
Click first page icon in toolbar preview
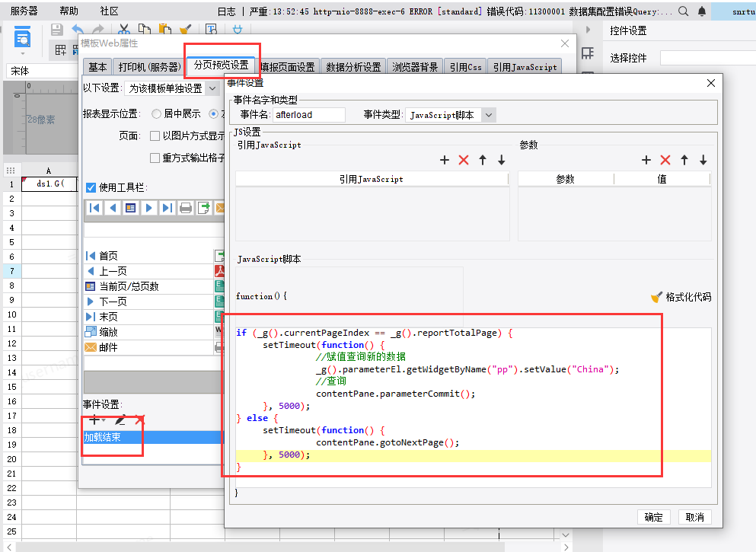pos(94,208)
